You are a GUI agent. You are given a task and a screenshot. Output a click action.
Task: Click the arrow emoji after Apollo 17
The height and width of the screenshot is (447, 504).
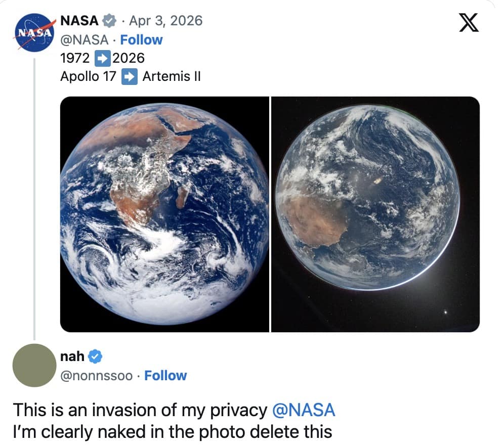pyautogui.click(x=130, y=77)
